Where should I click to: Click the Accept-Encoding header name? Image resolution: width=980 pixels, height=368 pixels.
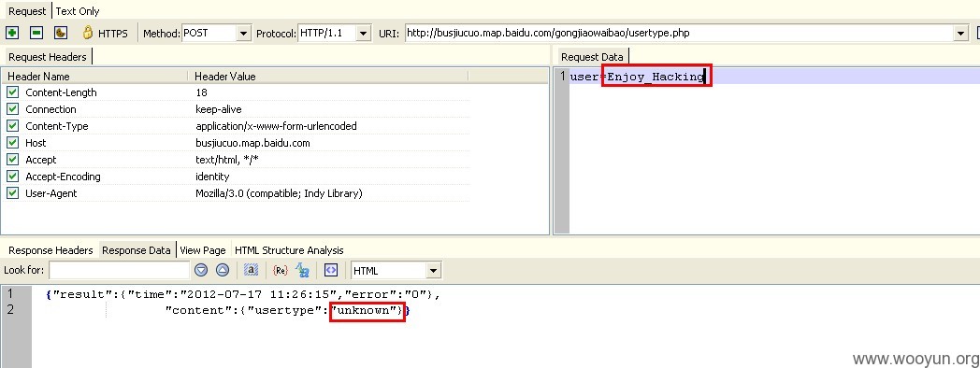pos(63,177)
